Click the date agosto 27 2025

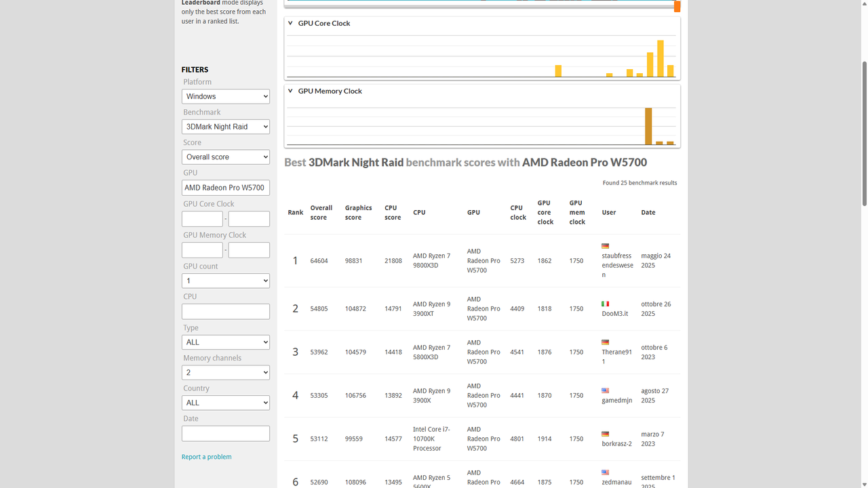(655, 396)
